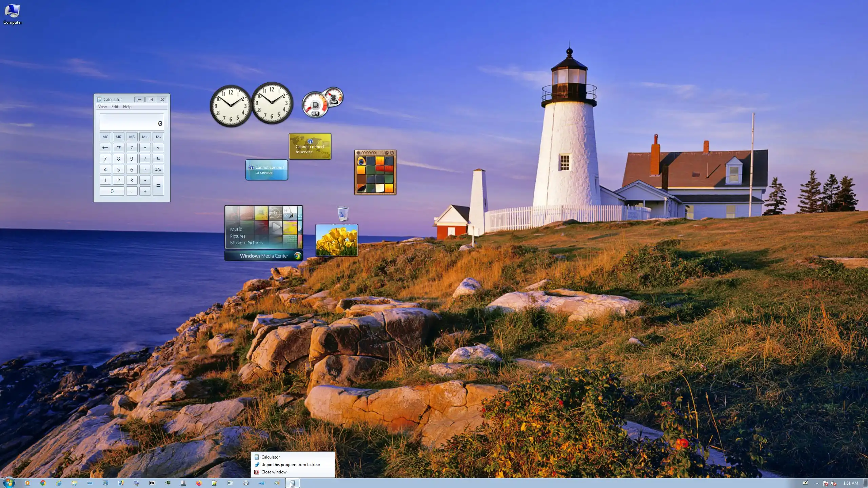Expand hidden system tray icons arrow
Image resolution: width=868 pixels, height=488 pixels.
tap(817, 483)
